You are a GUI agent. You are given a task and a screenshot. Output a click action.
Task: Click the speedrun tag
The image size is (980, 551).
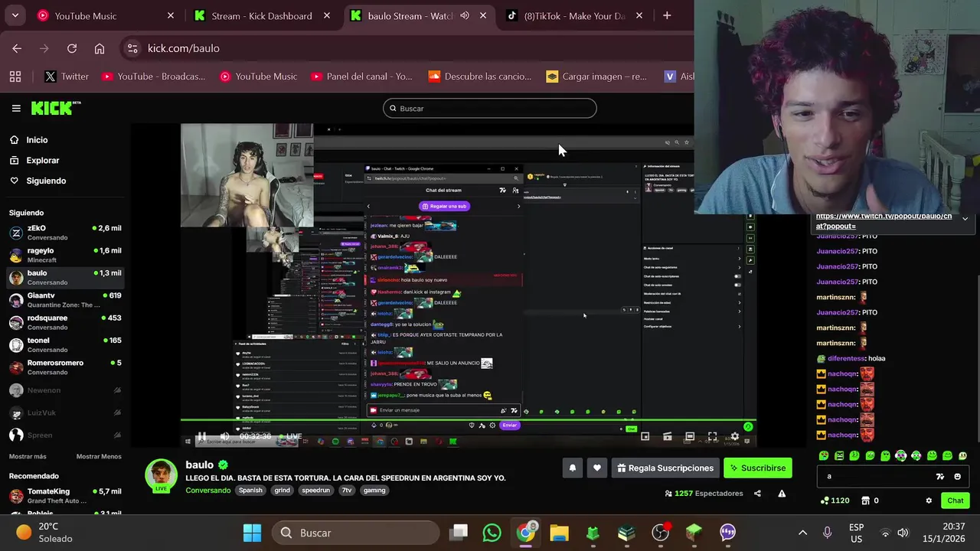[x=315, y=491]
